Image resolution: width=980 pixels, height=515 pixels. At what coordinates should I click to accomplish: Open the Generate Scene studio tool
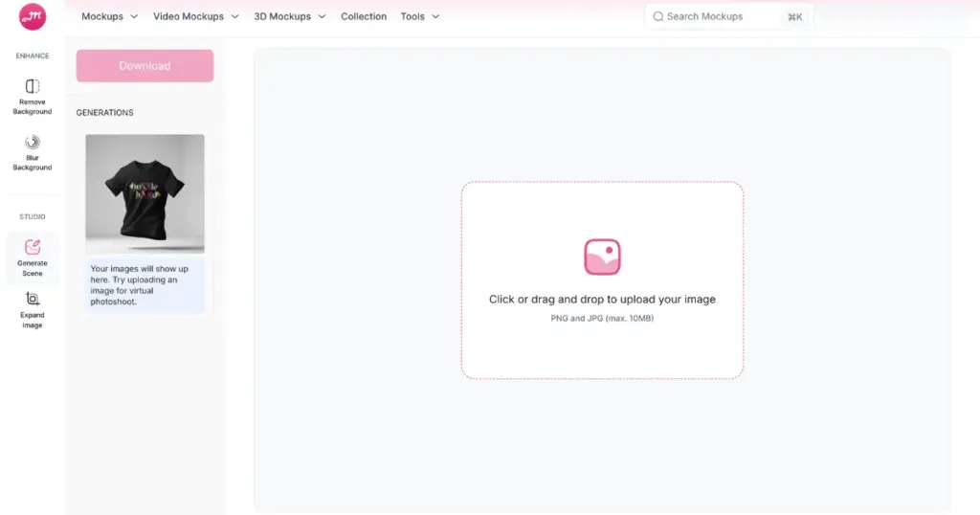tap(33, 258)
